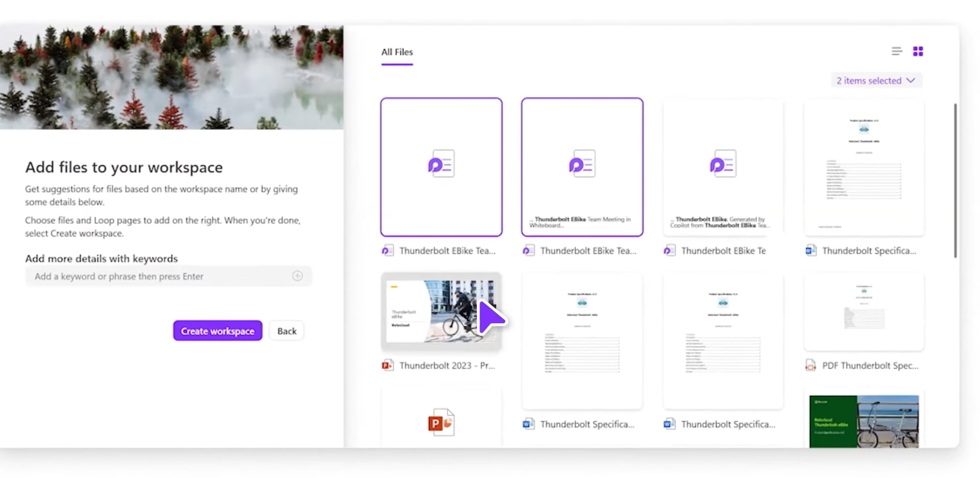Screen dimensions: 980x478
Task: Expand the 2 items selected dropdown
Action: (x=875, y=81)
